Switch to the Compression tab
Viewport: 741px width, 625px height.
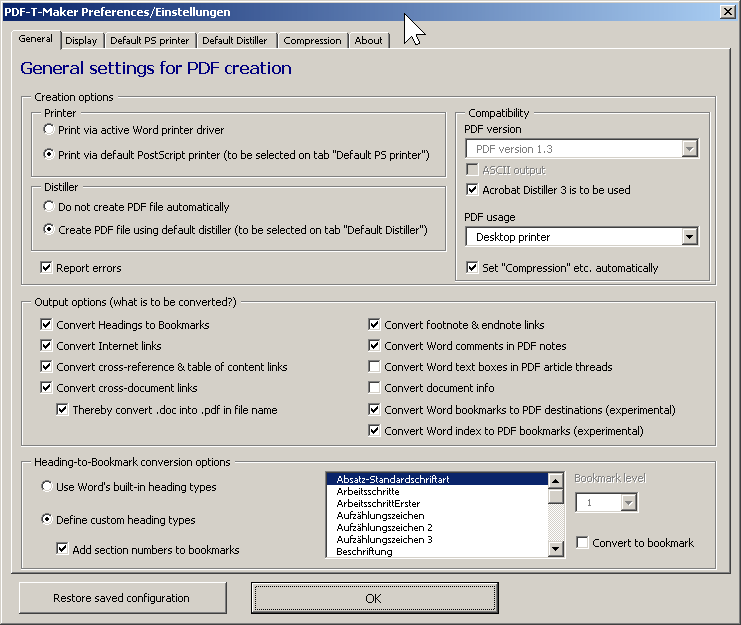pos(312,41)
